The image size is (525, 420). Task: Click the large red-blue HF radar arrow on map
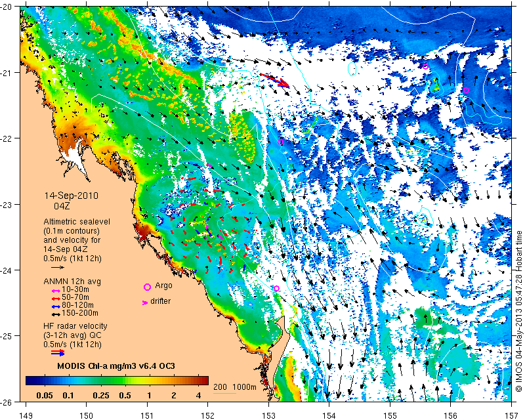tap(274, 80)
